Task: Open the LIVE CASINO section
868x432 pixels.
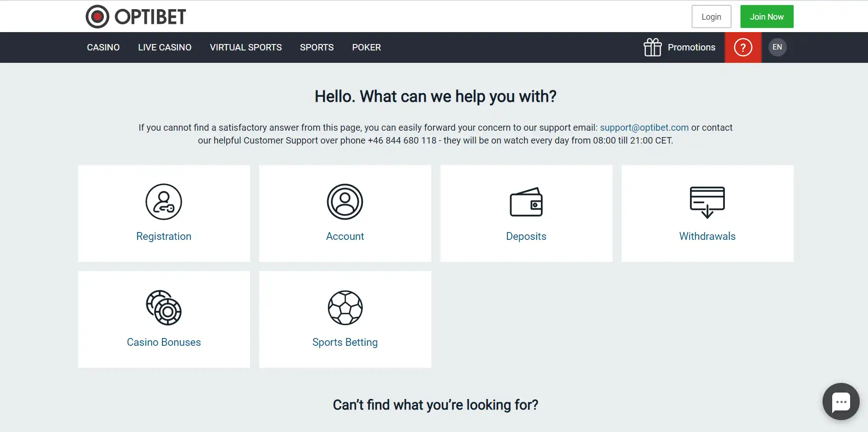Action: pos(165,48)
